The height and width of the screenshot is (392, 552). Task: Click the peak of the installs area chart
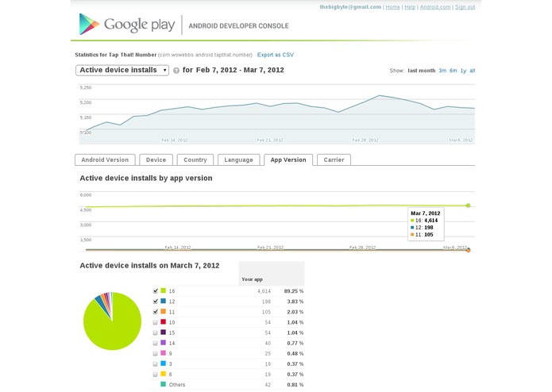[x=379, y=95]
